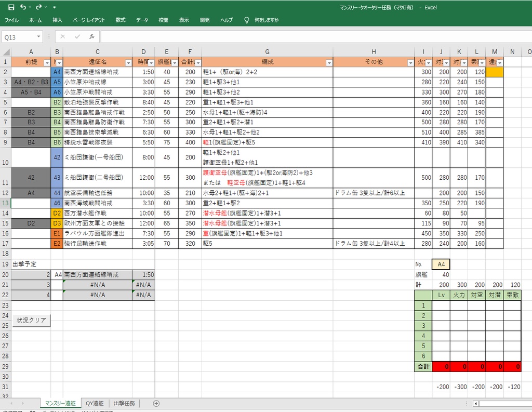Click the formula bar enter checkmark icon

click(77, 37)
